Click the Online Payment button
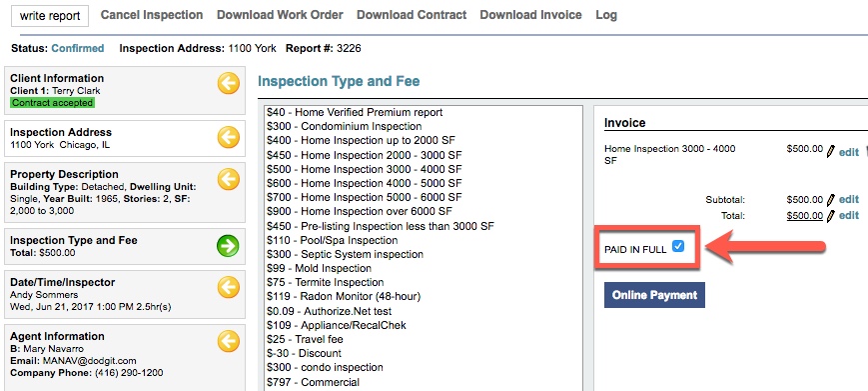The width and height of the screenshot is (868, 391). [x=654, y=295]
